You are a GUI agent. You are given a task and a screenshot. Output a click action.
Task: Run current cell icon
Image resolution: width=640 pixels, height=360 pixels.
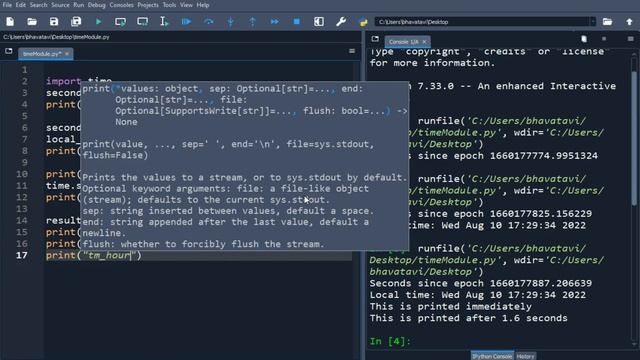[x=120, y=22]
